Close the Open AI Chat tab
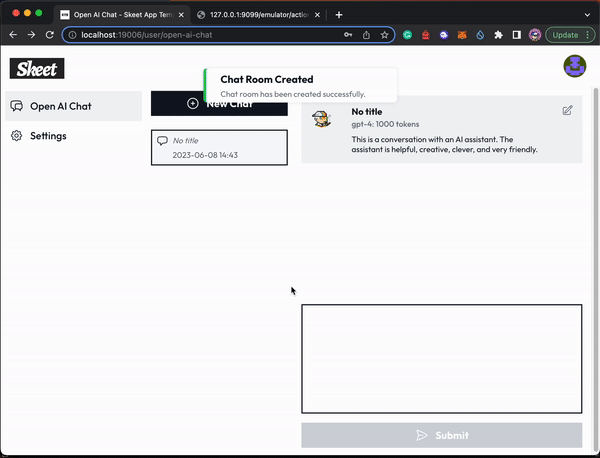The image size is (600, 458). (181, 15)
